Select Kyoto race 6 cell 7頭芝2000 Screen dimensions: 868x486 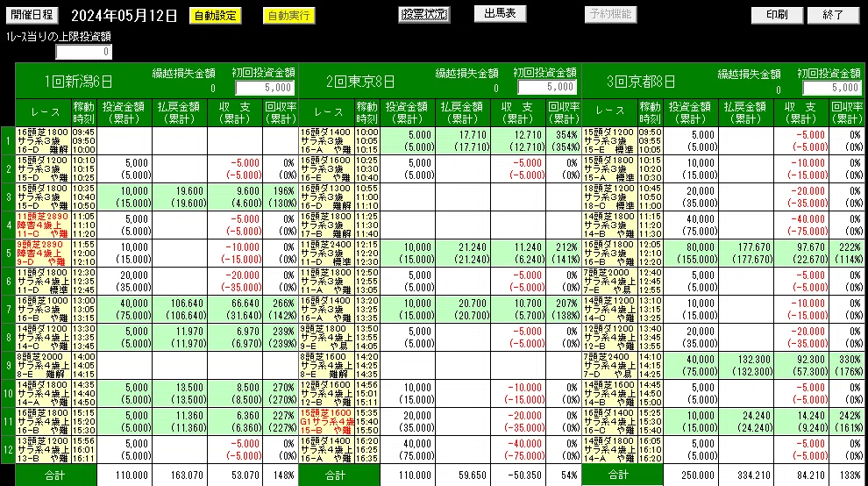pyautogui.click(x=609, y=281)
